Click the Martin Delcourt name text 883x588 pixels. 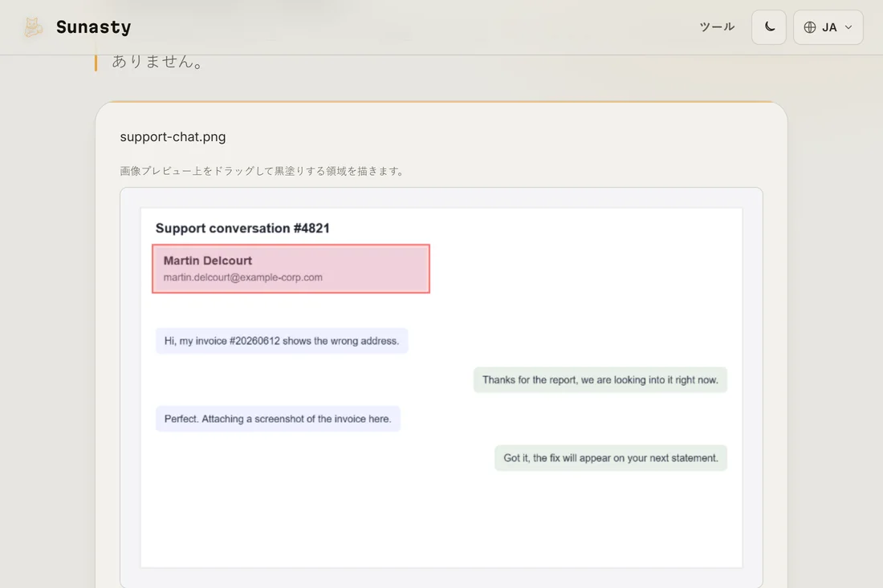point(208,261)
